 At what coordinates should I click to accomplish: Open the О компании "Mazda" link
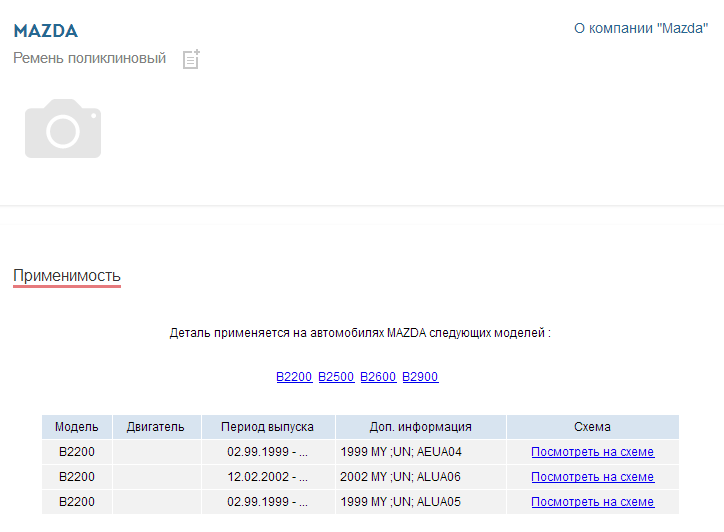click(x=641, y=29)
